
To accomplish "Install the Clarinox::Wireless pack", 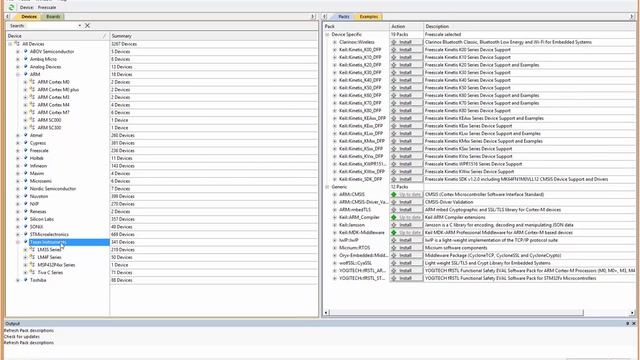I will tap(406, 42).
